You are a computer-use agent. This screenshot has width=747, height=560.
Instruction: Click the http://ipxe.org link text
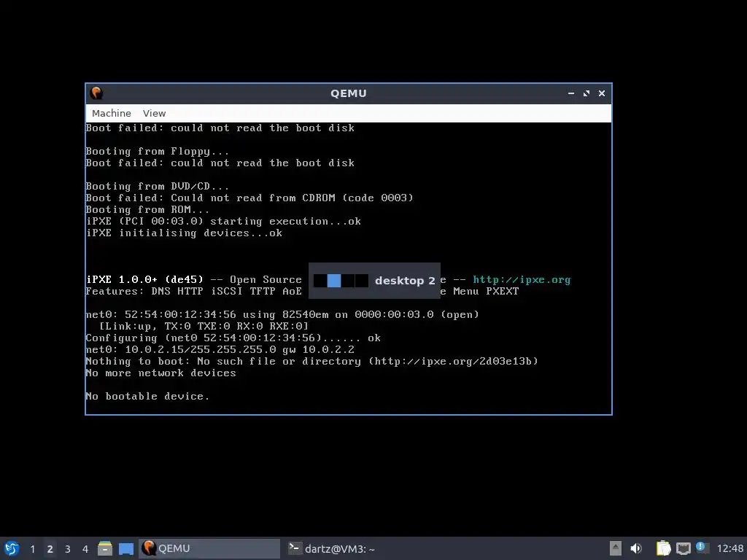(522, 279)
